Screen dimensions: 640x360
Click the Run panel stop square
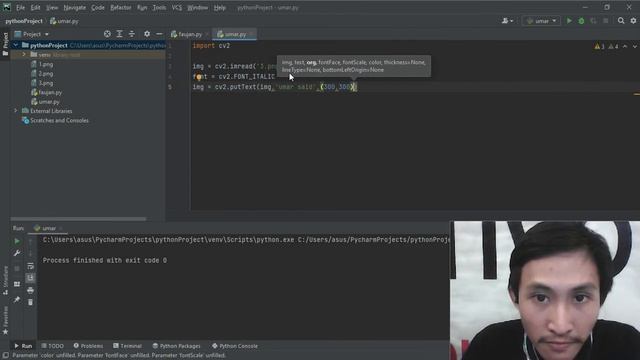point(17,269)
